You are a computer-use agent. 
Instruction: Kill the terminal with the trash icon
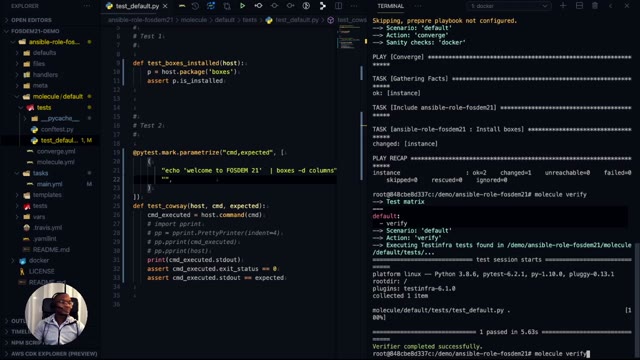[595, 6]
